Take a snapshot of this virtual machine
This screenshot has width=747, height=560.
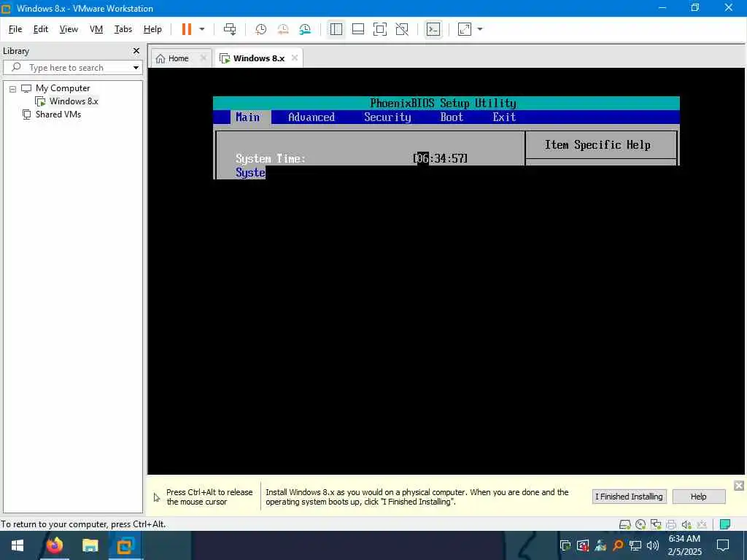(260, 29)
